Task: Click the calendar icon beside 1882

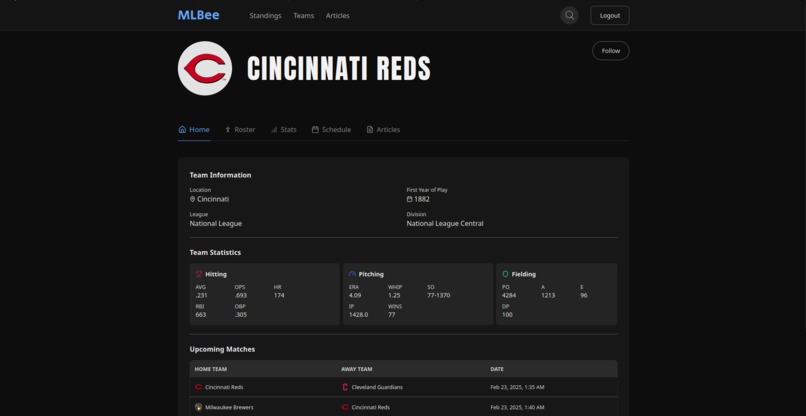Action: 409,199
